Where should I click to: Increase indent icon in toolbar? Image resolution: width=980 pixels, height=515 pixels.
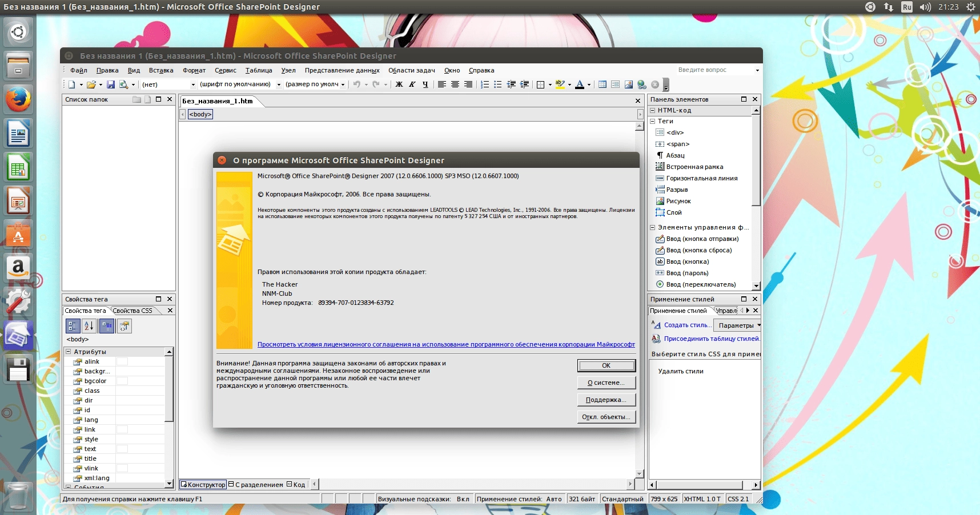524,85
